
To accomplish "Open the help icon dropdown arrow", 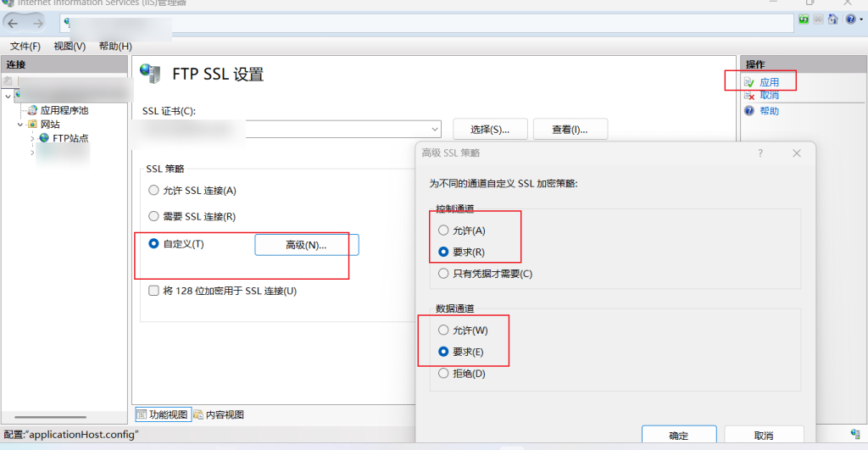I will (861, 19).
